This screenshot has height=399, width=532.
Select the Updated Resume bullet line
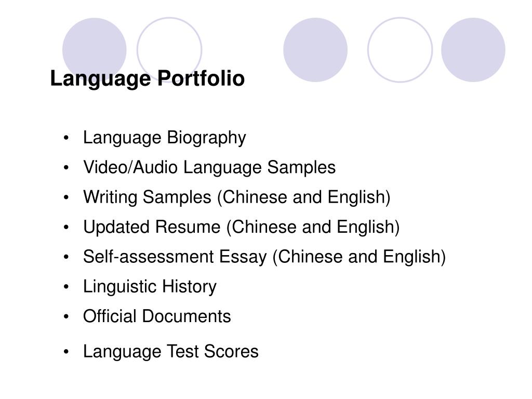pyautogui.click(x=241, y=227)
